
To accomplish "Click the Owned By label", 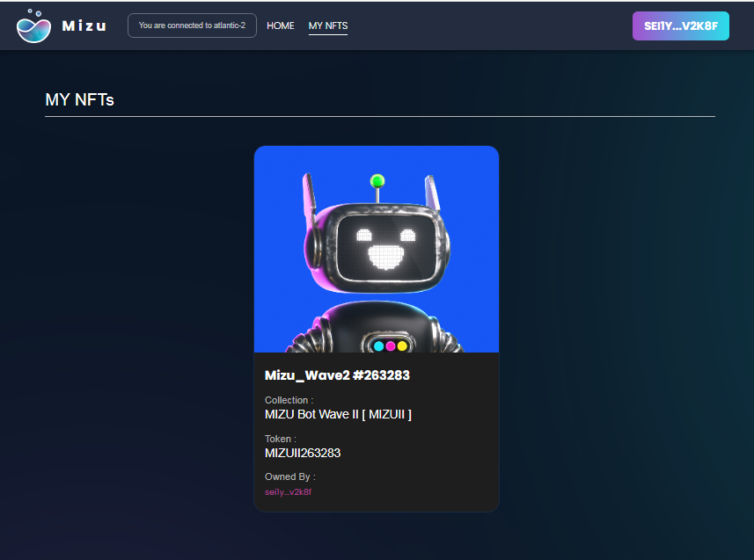I will (x=290, y=476).
